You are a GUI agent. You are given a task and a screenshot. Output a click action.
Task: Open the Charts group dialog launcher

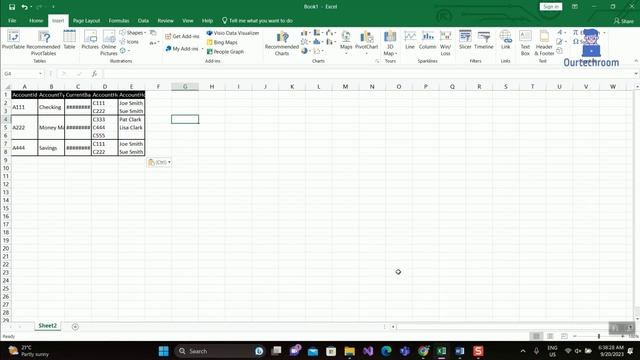[x=377, y=61]
